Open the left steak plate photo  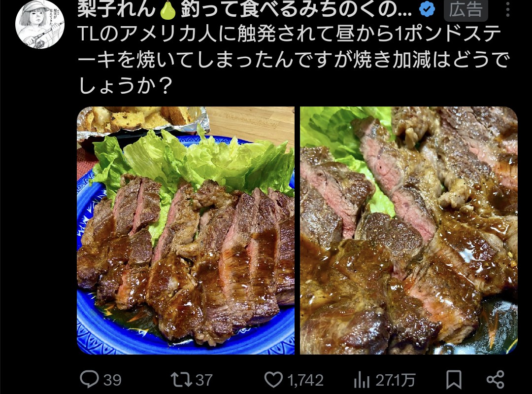click(186, 231)
